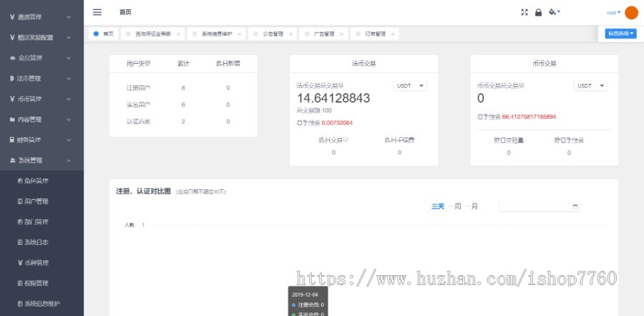Click the icon next to 用户管理
Viewport: 644px width, 316px height.
tap(20, 201)
